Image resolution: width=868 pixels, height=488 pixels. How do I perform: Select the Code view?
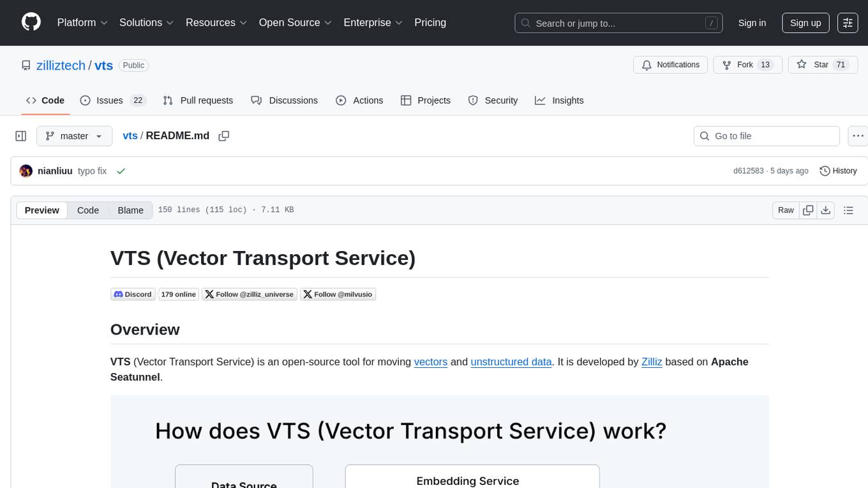point(88,210)
